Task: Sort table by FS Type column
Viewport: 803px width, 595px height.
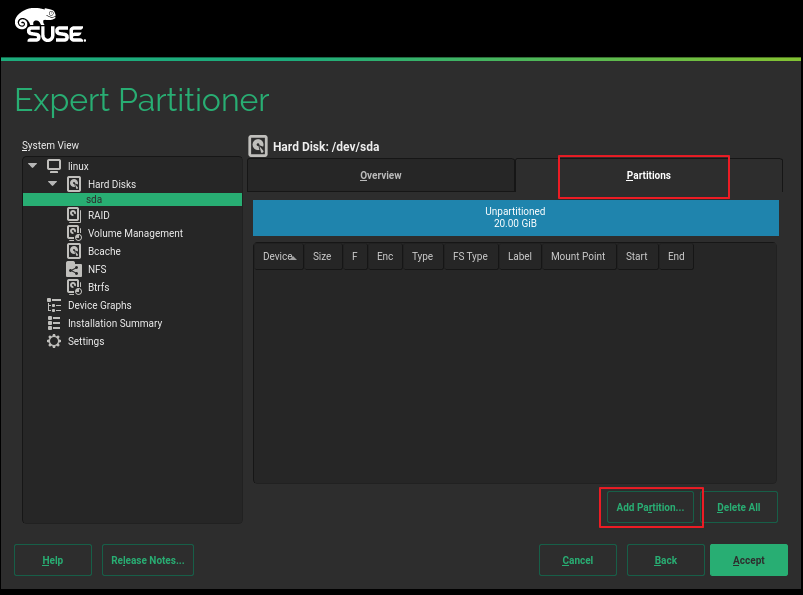Action: tap(471, 256)
